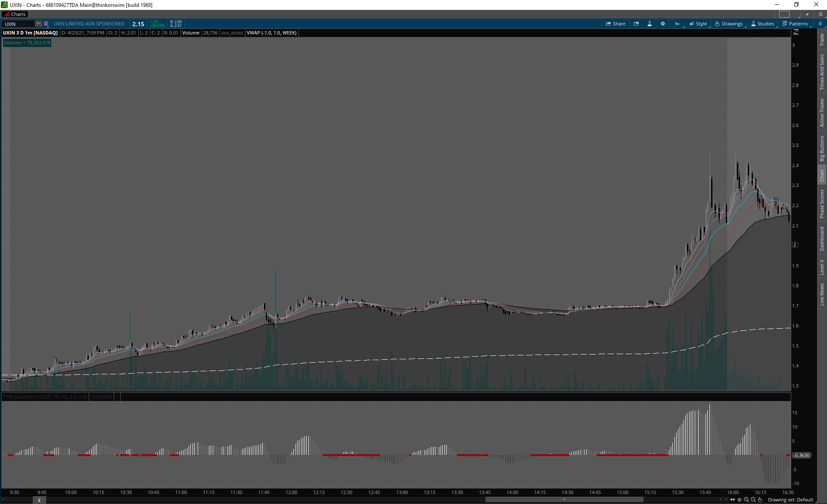This screenshot has height=504, width=827.
Task: Switch to the Times And Sales sidebar tab
Action: 822,72
